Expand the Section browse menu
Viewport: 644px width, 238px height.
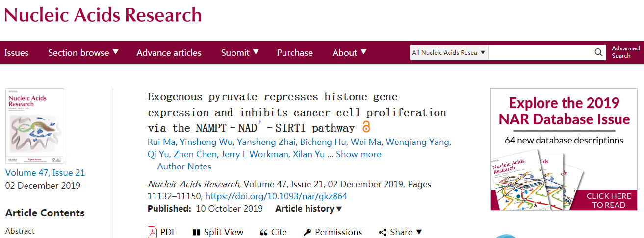[x=83, y=52]
